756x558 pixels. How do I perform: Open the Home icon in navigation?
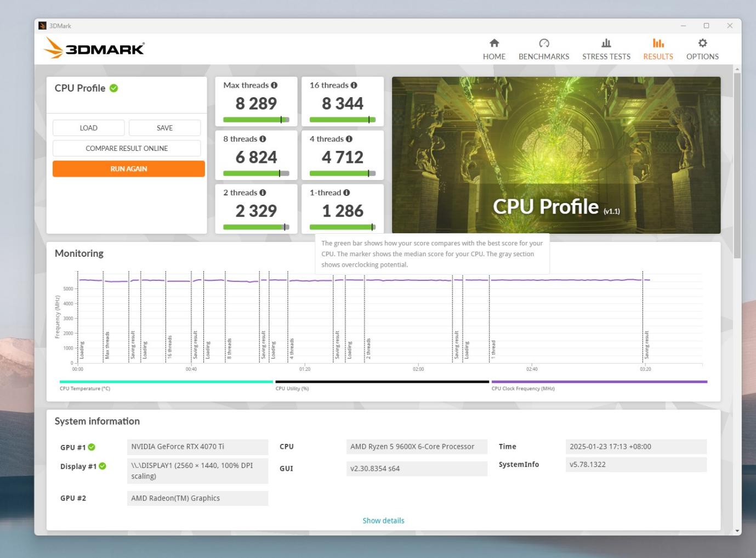coord(494,43)
